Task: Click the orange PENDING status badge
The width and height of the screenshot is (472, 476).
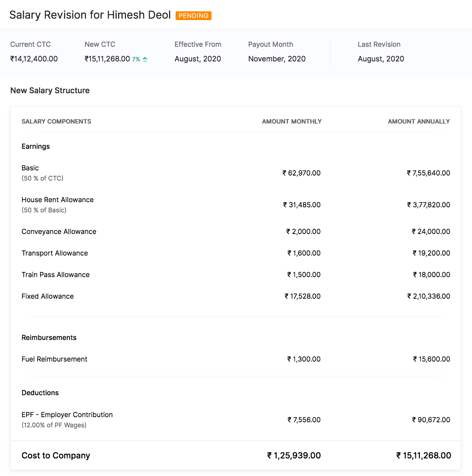Action: pyautogui.click(x=194, y=16)
